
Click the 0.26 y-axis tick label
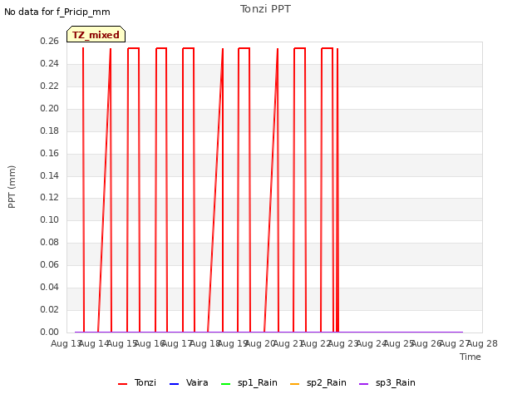[x=50, y=42]
